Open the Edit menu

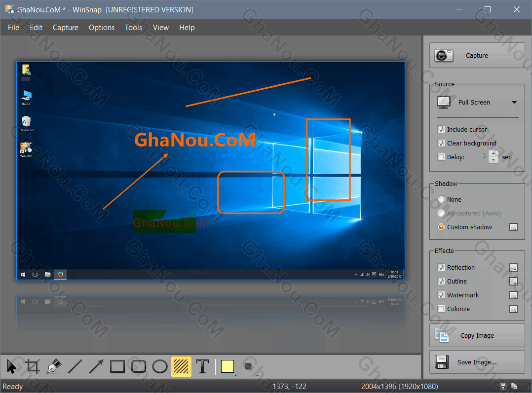pos(36,28)
